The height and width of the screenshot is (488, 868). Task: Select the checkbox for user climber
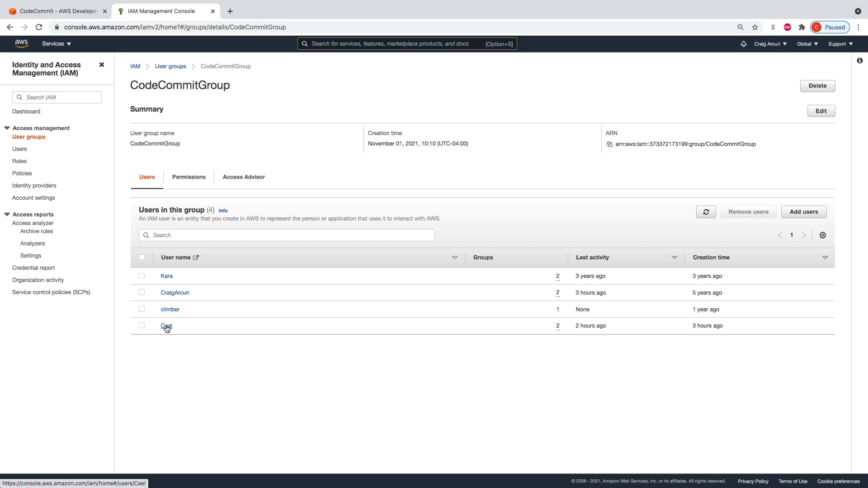click(x=142, y=309)
